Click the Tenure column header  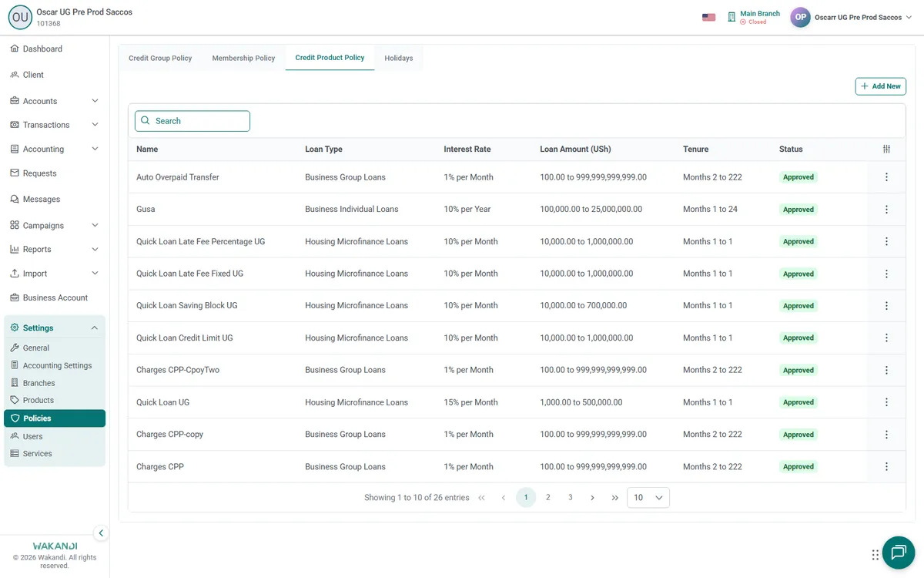tap(696, 150)
